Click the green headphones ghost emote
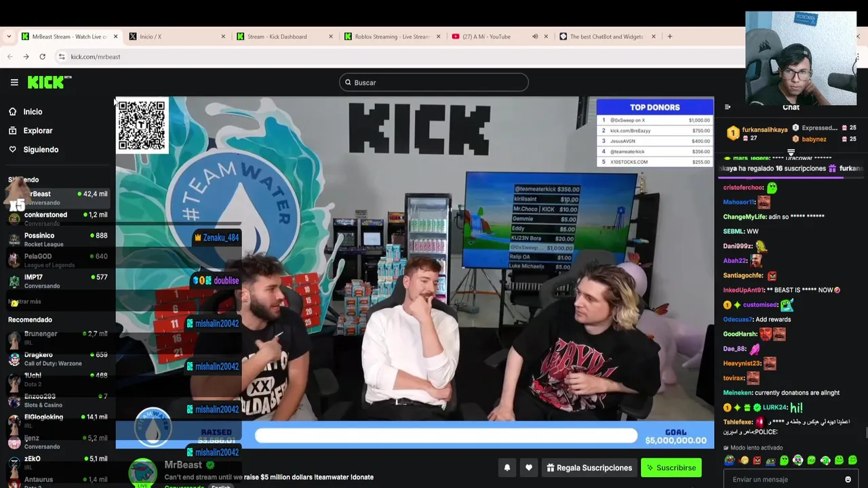 [x=797, y=461]
